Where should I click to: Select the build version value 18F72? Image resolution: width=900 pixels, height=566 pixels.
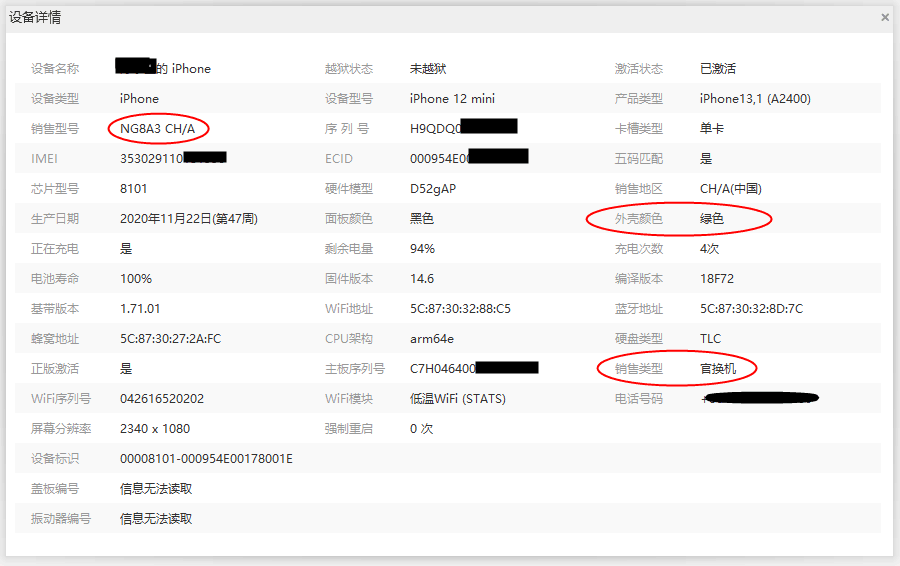[x=717, y=279]
